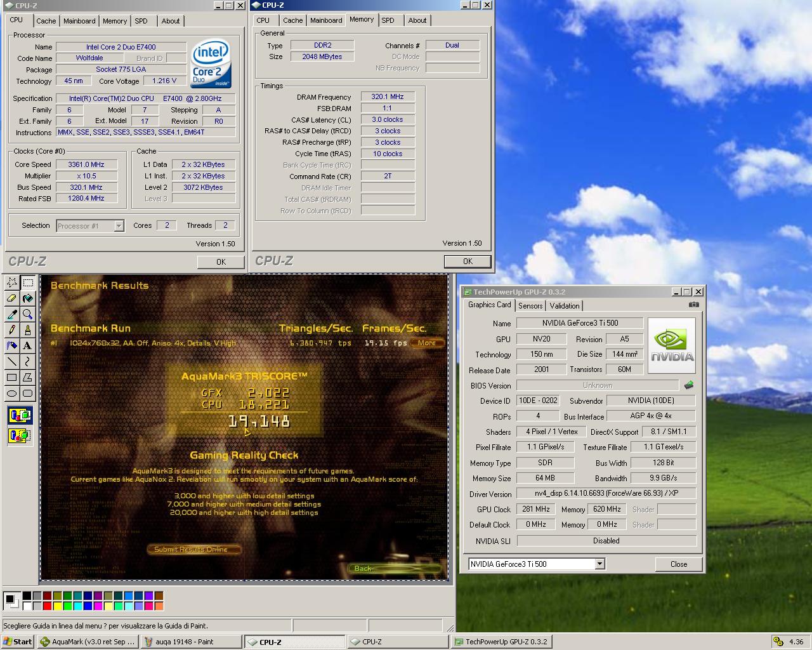
Task: Choose the Fill With Color bucket tool
Action: (x=27, y=298)
